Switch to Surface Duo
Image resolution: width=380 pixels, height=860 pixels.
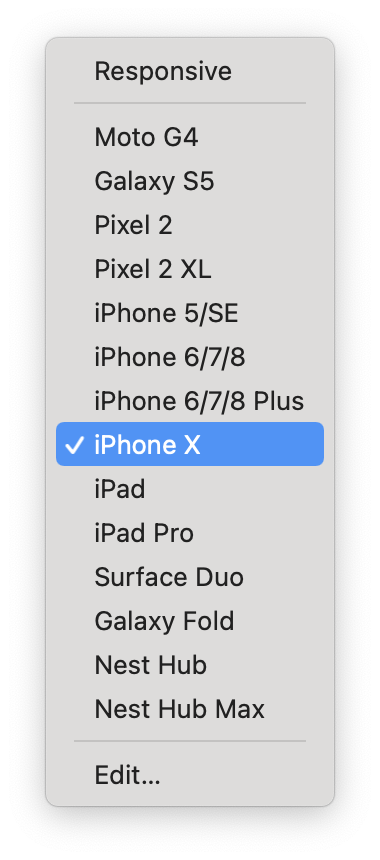click(x=190, y=576)
